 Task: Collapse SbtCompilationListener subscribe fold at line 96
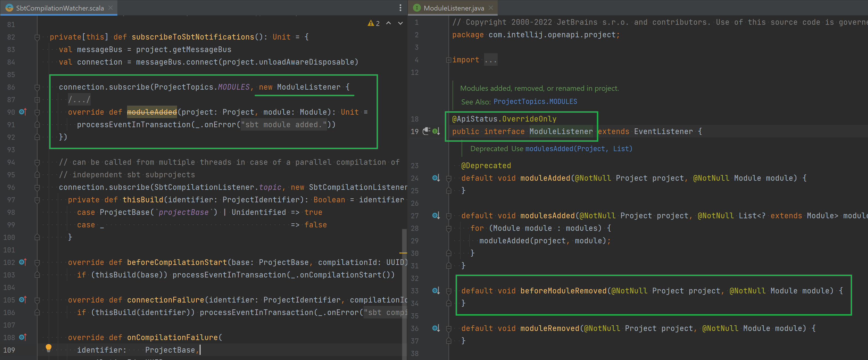(38, 187)
